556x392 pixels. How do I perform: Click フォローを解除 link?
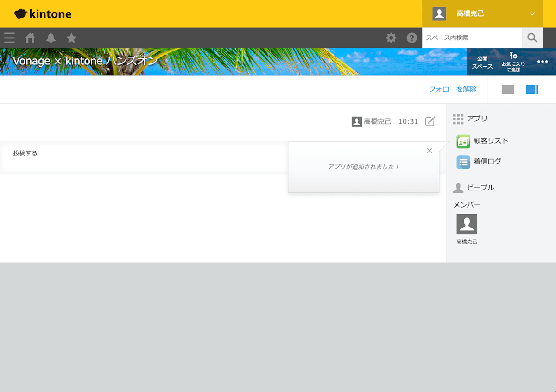point(453,89)
